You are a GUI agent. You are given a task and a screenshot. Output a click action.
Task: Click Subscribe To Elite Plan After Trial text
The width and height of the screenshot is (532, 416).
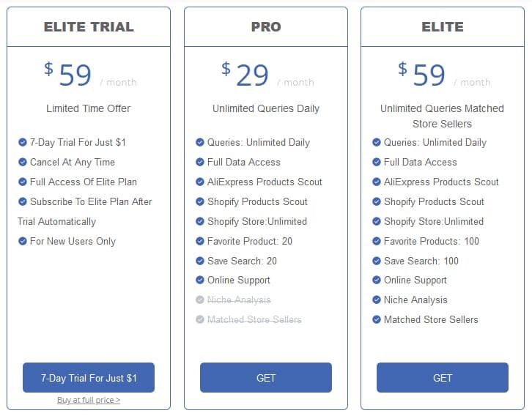pyautogui.click(x=85, y=212)
